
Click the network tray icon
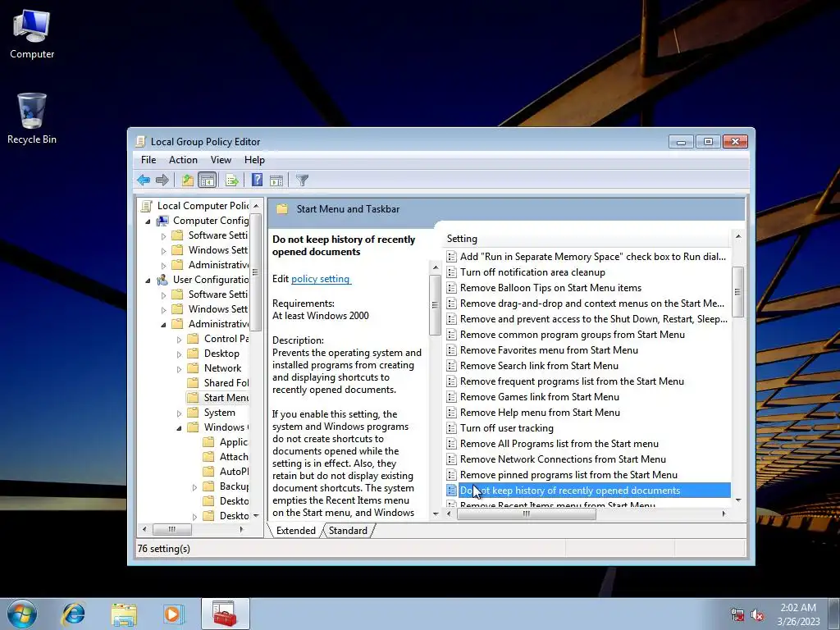click(x=737, y=614)
